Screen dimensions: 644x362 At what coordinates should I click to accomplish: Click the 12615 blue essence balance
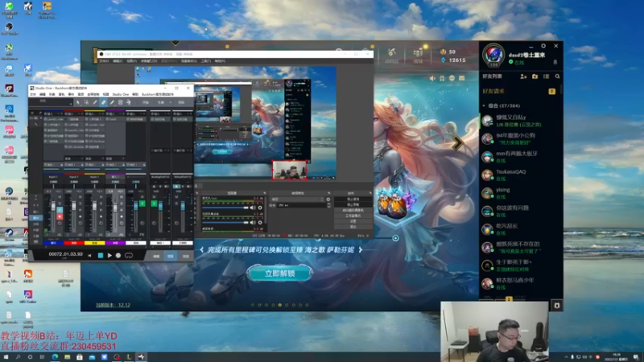[x=454, y=60]
